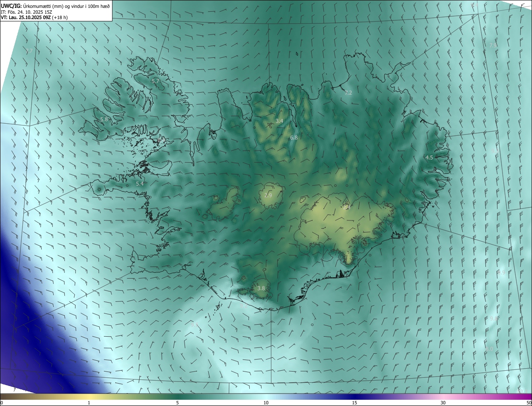Select the 5 tick on the color scale

pyautogui.click(x=177, y=403)
